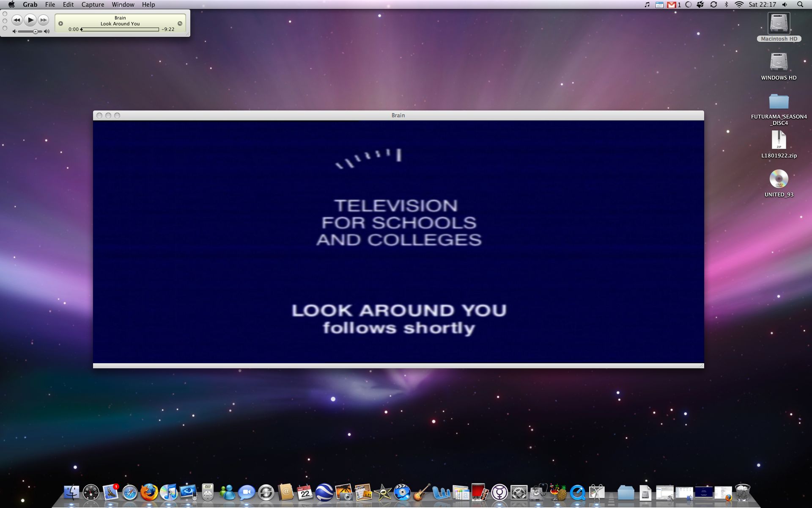812x508 pixels.
Task: Open HandBrake from the Dock
Action: point(558,493)
